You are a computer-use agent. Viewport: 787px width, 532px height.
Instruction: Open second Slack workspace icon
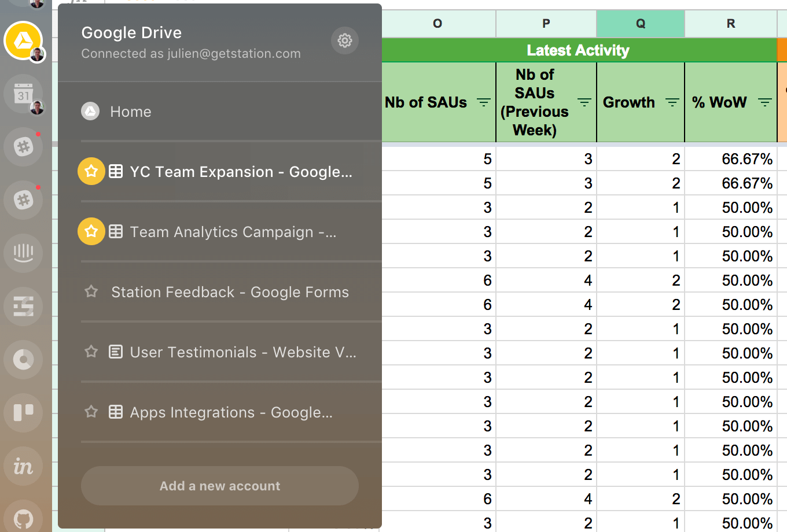(23, 200)
